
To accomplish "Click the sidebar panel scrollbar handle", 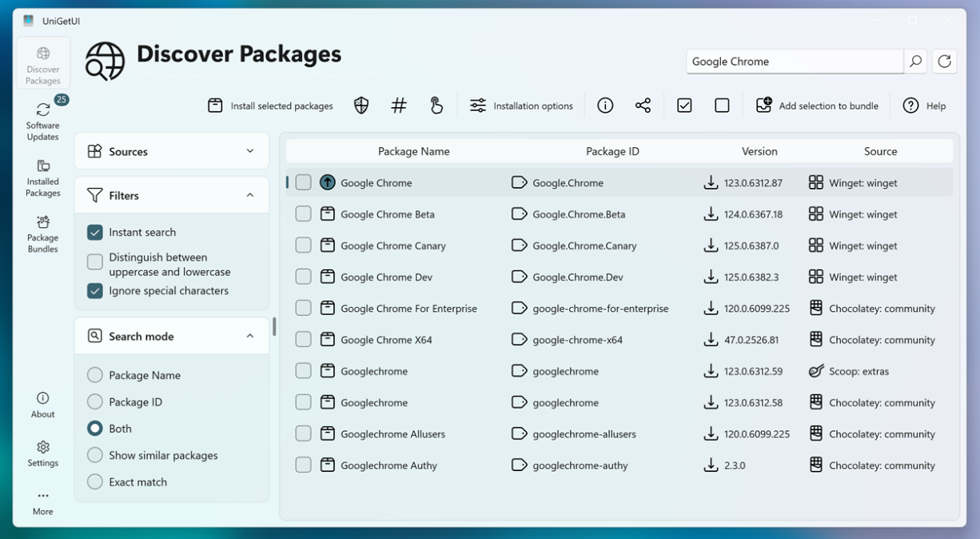I will 274,326.
